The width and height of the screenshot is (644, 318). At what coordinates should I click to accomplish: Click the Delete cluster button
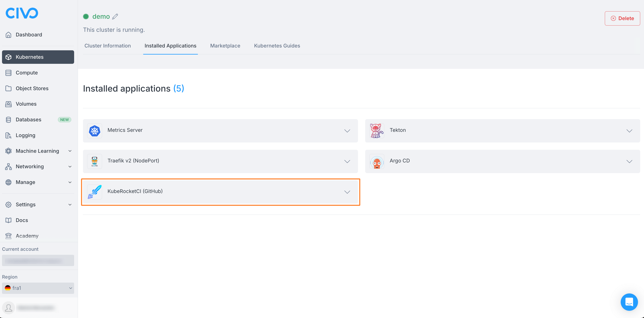622,18
